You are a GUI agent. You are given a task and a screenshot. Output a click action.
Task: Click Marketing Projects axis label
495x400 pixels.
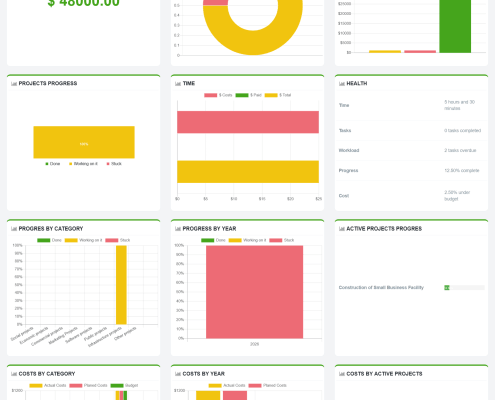coord(63,335)
